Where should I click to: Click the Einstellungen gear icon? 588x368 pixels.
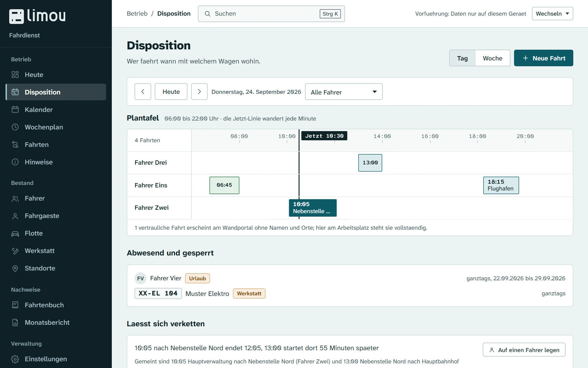[x=15, y=359]
